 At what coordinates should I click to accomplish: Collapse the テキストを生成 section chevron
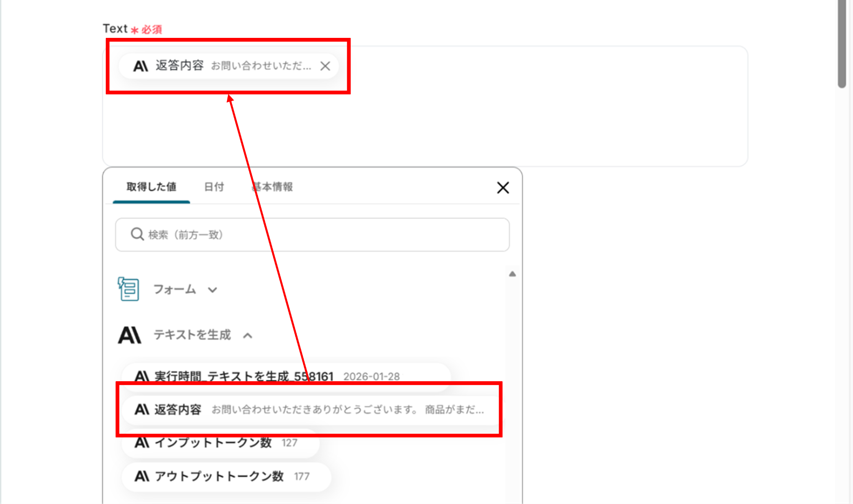point(248,335)
